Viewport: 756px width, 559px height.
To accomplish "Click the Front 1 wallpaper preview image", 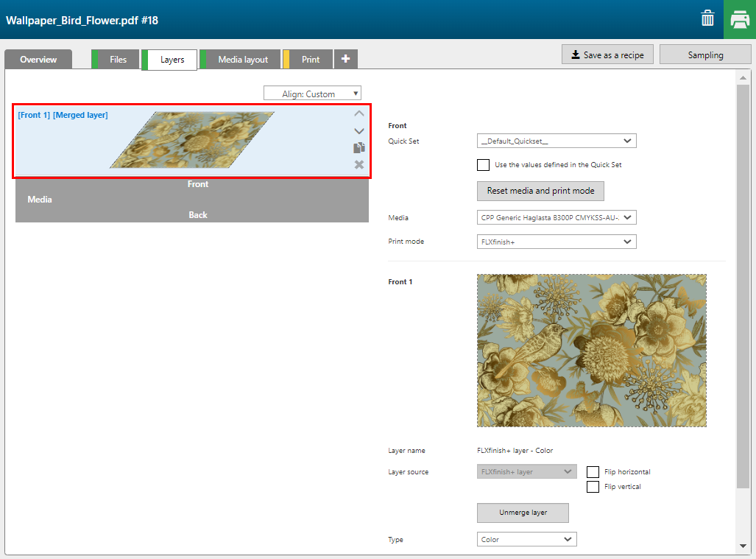I will 591,351.
